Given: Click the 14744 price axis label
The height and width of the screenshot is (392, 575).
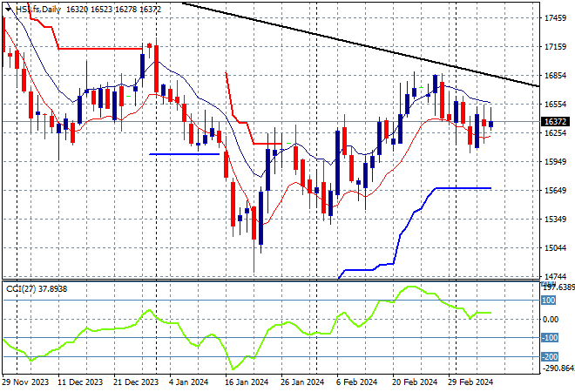Looking at the screenshot, I should click(556, 276).
